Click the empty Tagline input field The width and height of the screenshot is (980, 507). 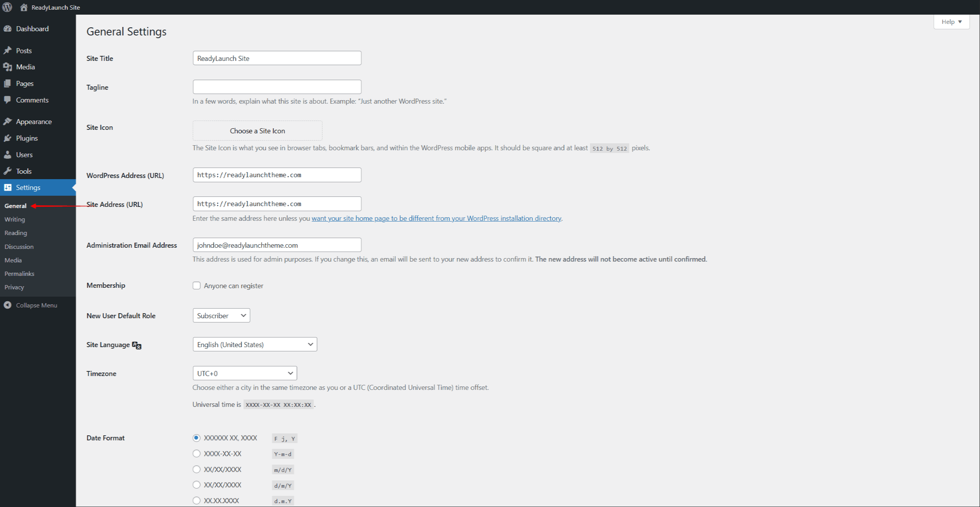[277, 87]
